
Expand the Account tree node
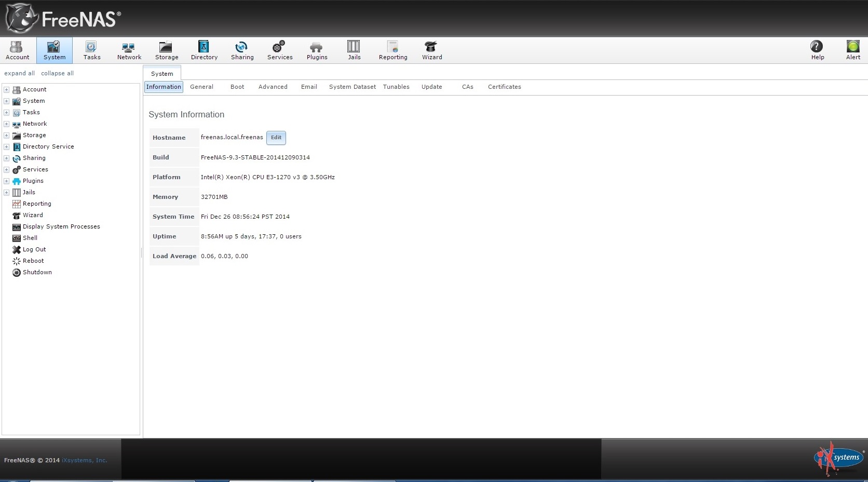point(7,90)
